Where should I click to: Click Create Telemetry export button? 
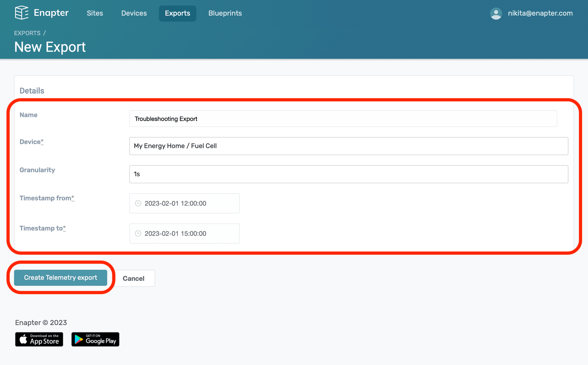point(60,277)
